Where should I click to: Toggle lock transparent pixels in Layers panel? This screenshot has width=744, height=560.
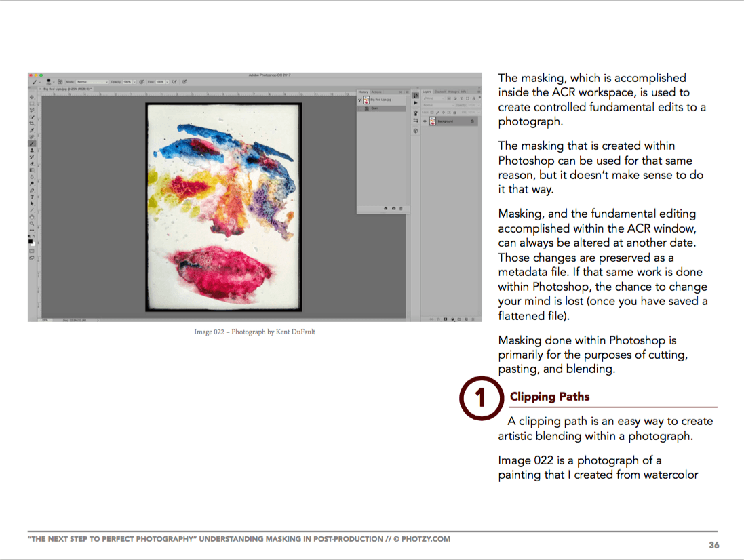point(432,113)
